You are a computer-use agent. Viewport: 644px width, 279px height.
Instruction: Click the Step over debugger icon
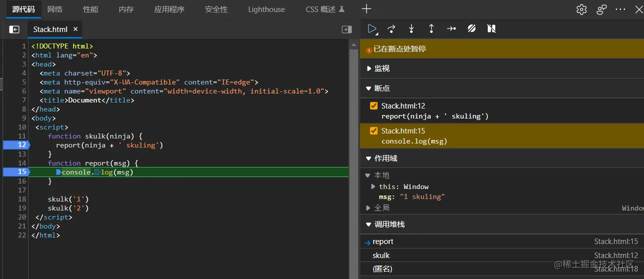coord(392,29)
